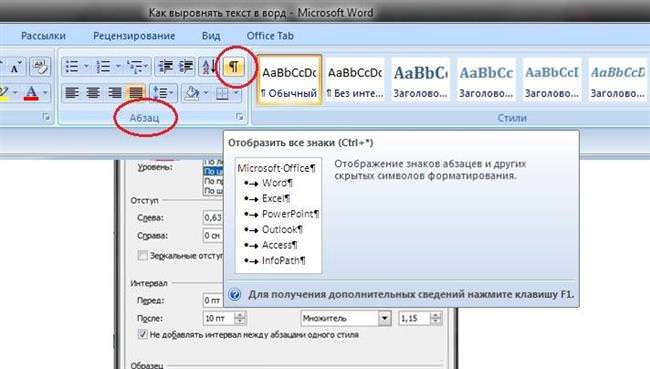Click the bulleted list icon
Viewport: 650px width, 369px height.
tap(72, 66)
